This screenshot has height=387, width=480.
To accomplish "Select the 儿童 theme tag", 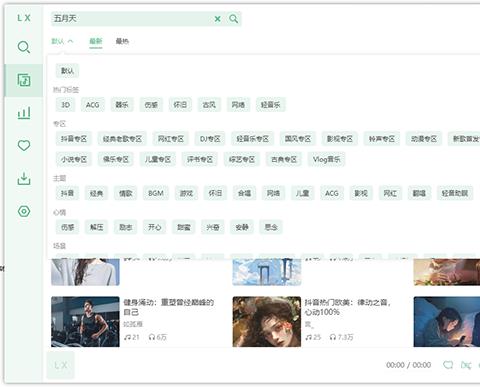I will click(x=302, y=193).
